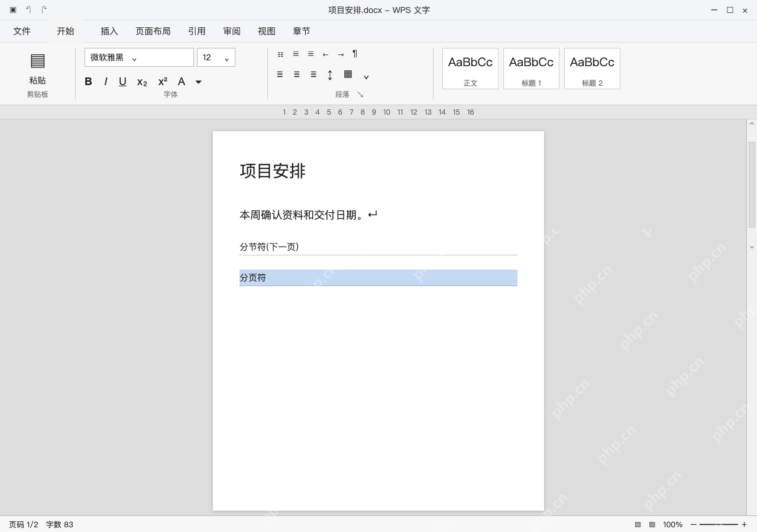Click the second view mode icon in the status bar
This screenshot has height=532, width=757.
point(652,524)
